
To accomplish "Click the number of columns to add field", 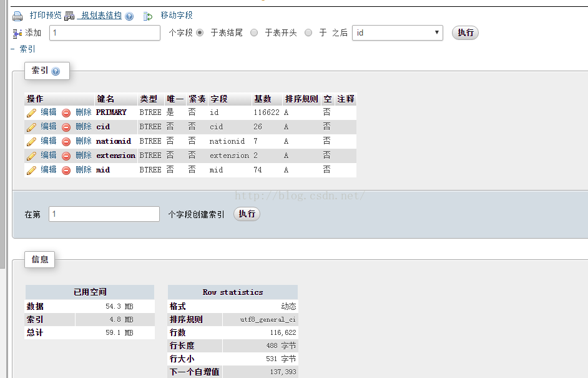I will (105, 32).
